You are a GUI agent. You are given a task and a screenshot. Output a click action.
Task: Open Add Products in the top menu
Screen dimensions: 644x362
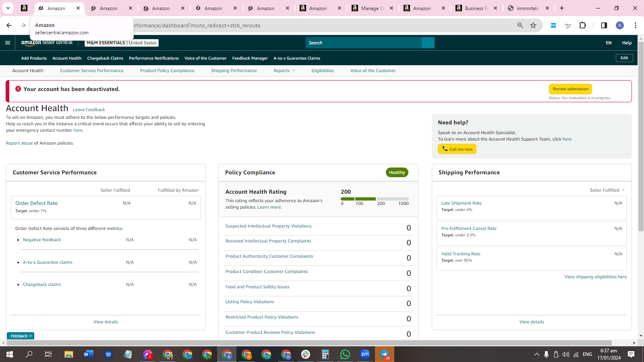coord(34,58)
